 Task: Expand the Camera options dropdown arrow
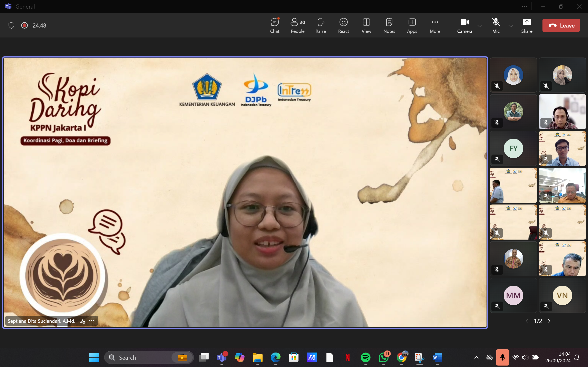click(x=479, y=26)
